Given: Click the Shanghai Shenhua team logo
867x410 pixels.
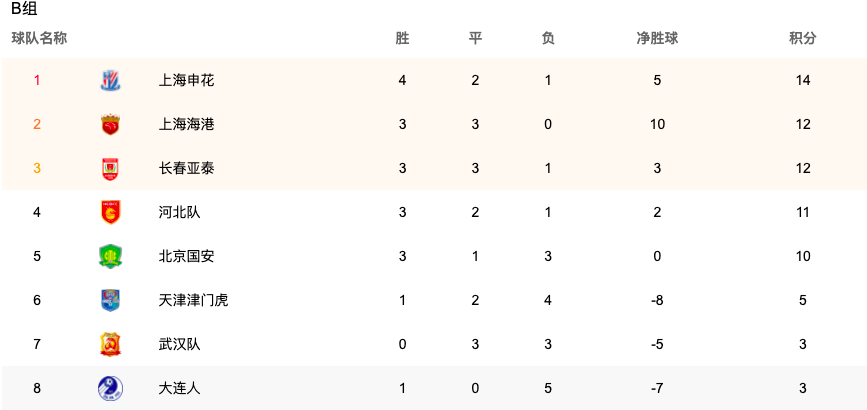Looking at the screenshot, I should [110, 80].
